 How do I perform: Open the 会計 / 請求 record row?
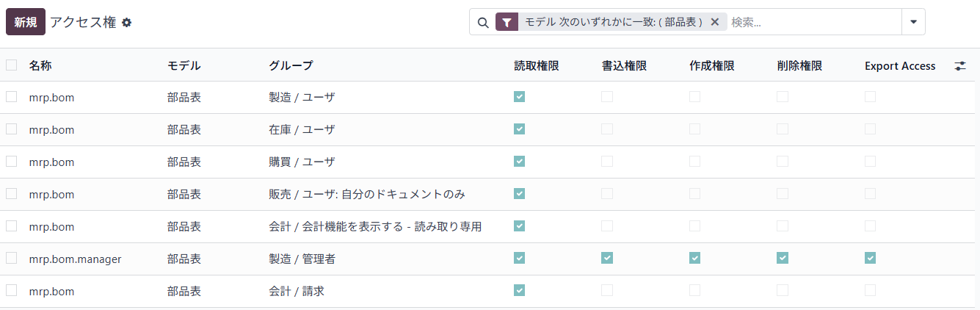pos(297,291)
